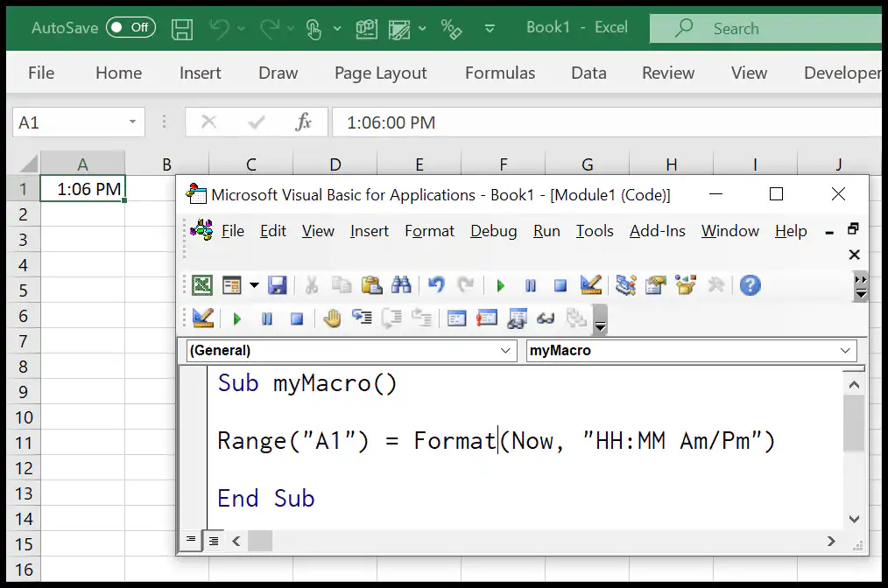Click the Project Explorer icon
888x588 pixels.
[626, 285]
